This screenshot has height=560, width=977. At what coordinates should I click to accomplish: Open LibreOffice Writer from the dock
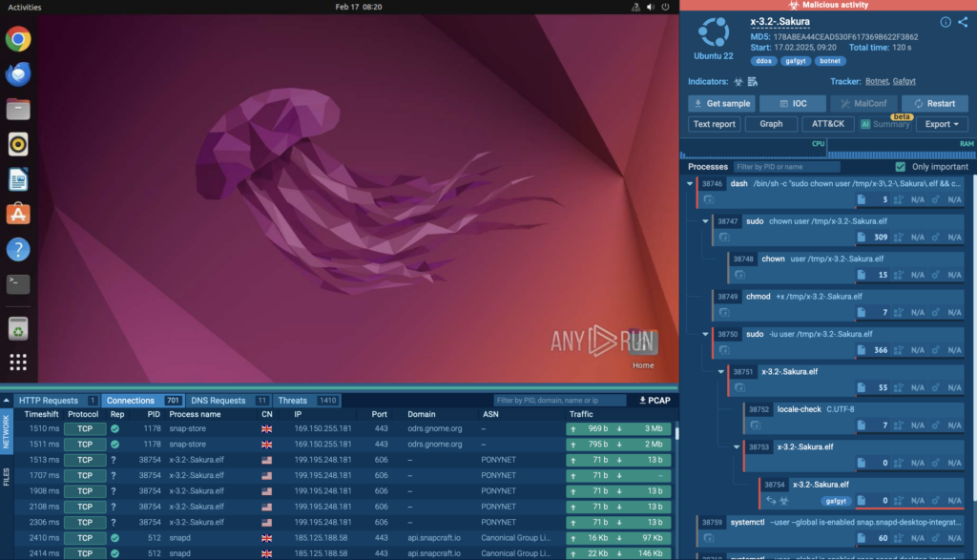(18, 178)
